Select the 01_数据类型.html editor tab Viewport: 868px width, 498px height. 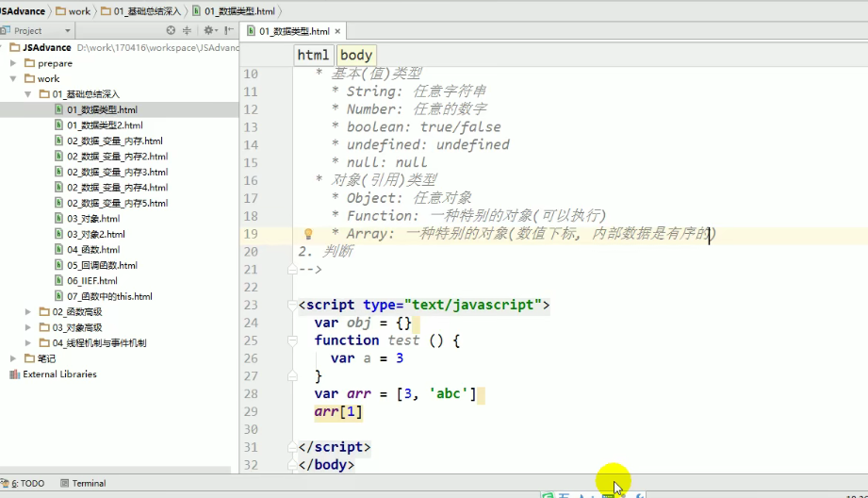click(x=294, y=31)
